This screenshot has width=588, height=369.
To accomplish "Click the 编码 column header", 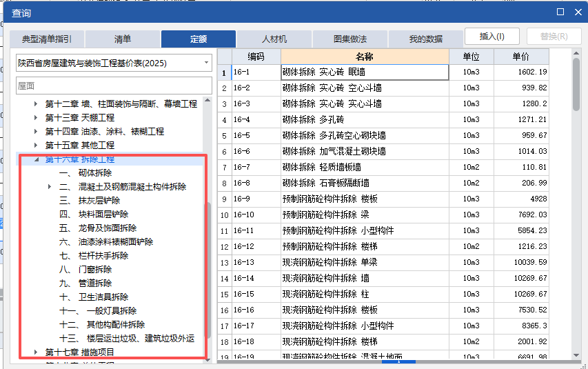I will (x=256, y=57).
